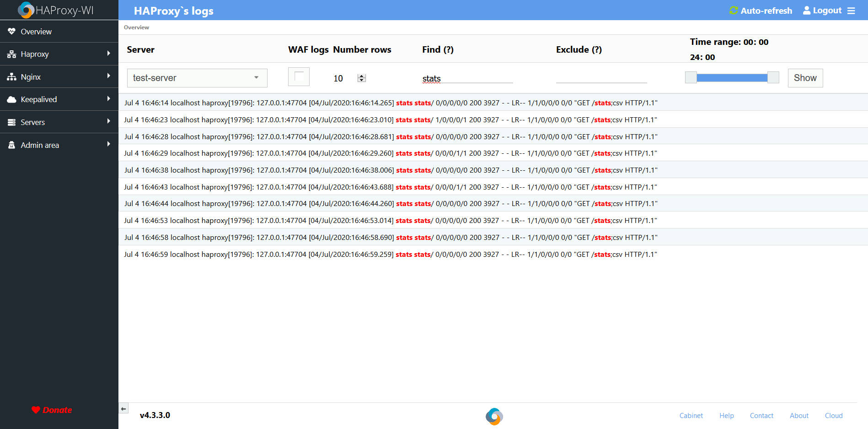868x429 pixels.
Task: Open Admin area via its icon
Action: (11, 145)
